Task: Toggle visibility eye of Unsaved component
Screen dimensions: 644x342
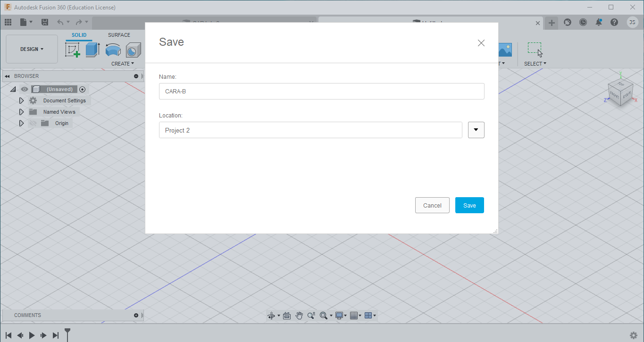Action: [25, 89]
